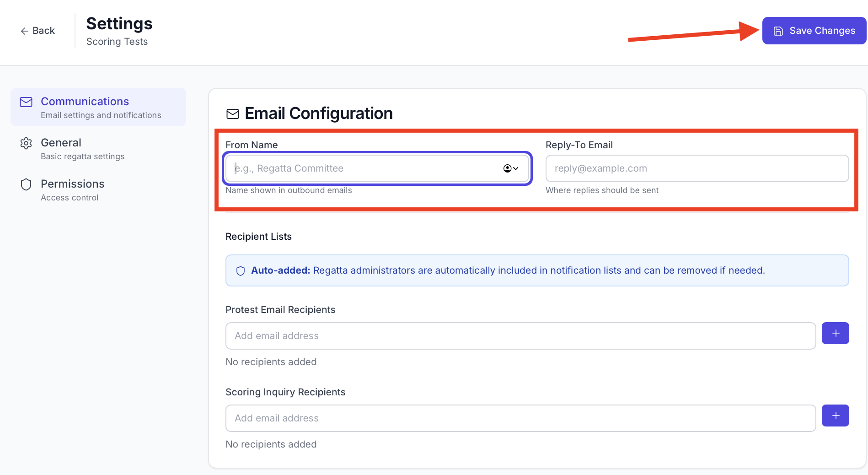
Task: Click the Email Configuration envelope icon
Action: click(233, 114)
